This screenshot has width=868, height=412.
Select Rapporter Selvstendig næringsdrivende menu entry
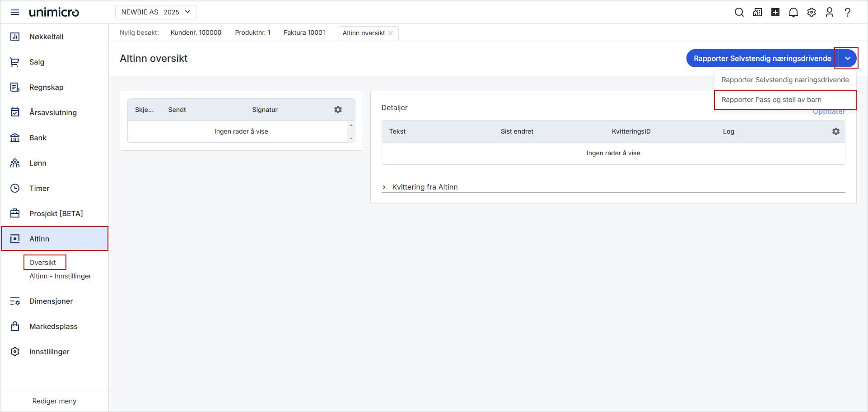785,80
